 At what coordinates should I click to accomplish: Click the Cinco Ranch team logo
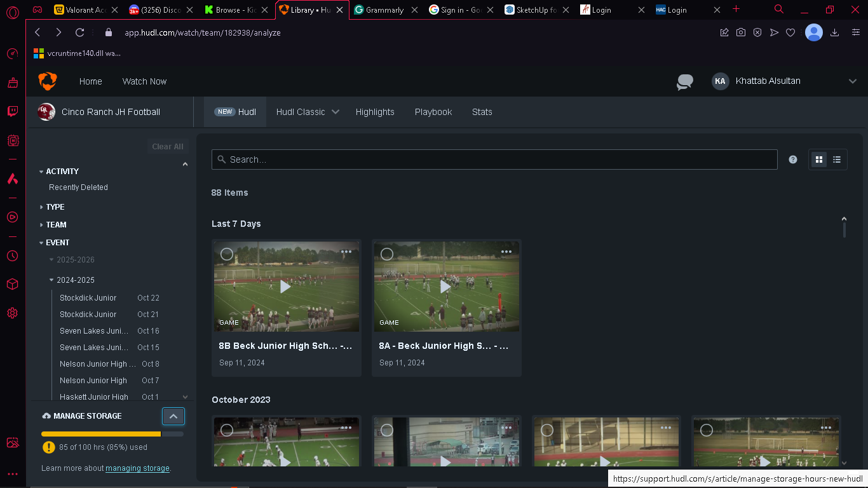point(46,112)
